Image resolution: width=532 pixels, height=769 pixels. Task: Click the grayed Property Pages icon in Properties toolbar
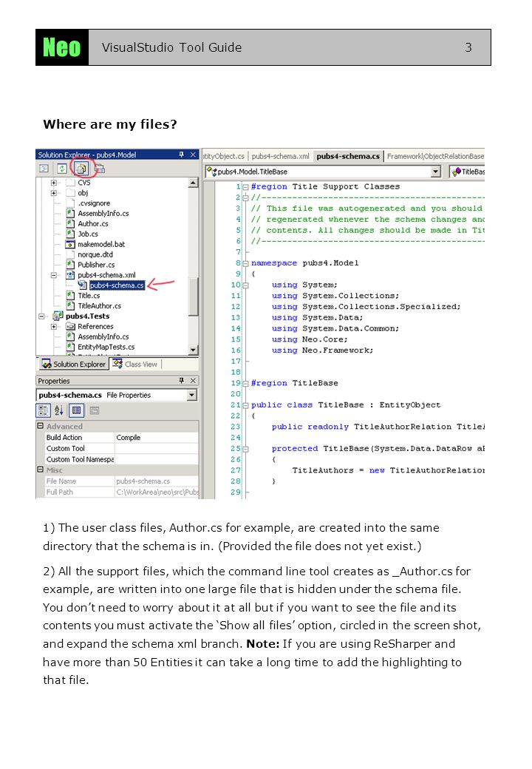95,410
